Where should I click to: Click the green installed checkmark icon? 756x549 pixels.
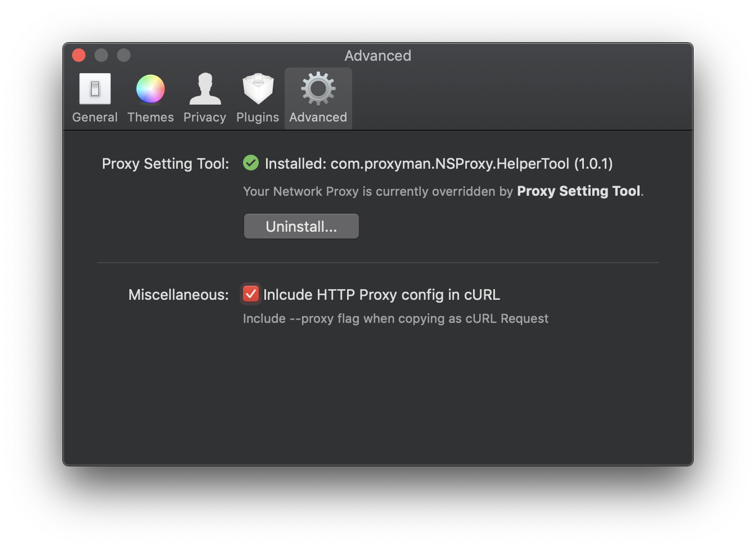point(250,163)
